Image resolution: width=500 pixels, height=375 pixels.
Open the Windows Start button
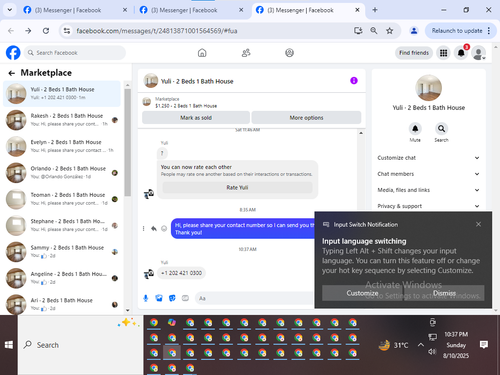[9, 345]
